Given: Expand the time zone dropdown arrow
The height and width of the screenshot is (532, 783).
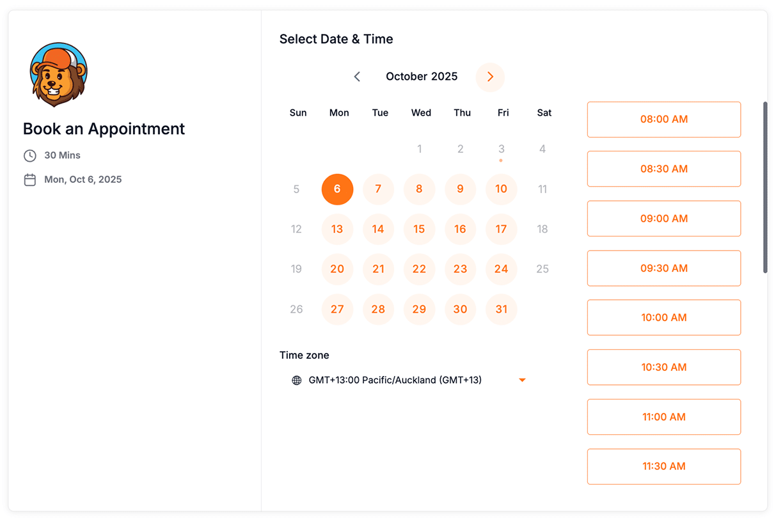Looking at the screenshot, I should point(522,380).
